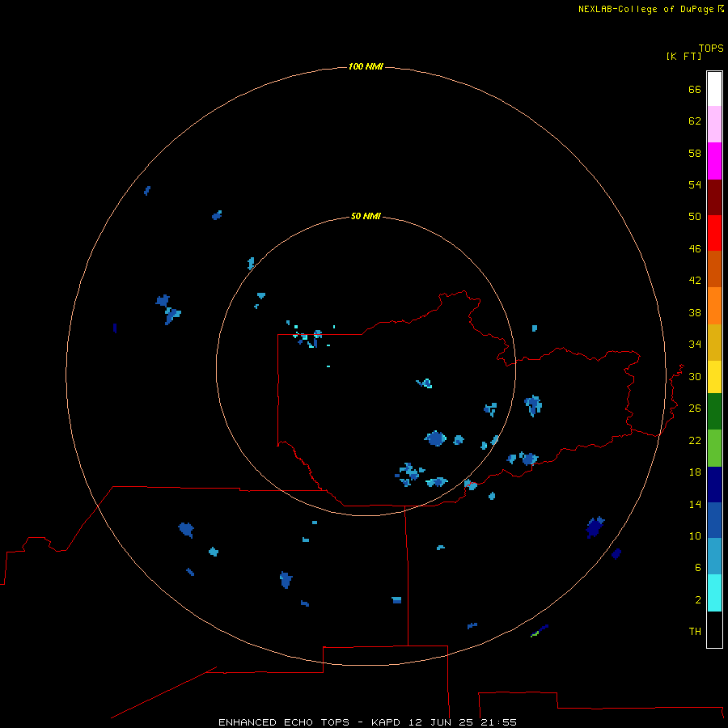Click the legend value 22
Viewport: 728px width, 728px height.
tap(695, 440)
